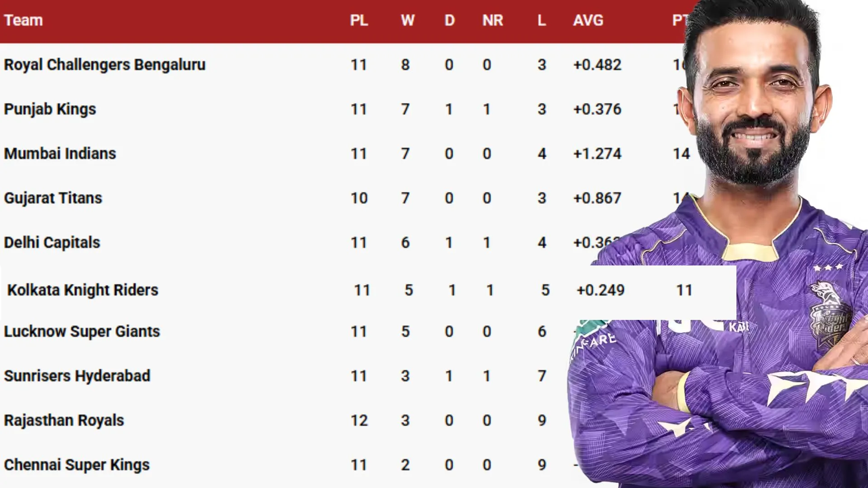Click the Royal Challengers Bengaluru team name
This screenshot has height=488, width=868.
(104, 65)
